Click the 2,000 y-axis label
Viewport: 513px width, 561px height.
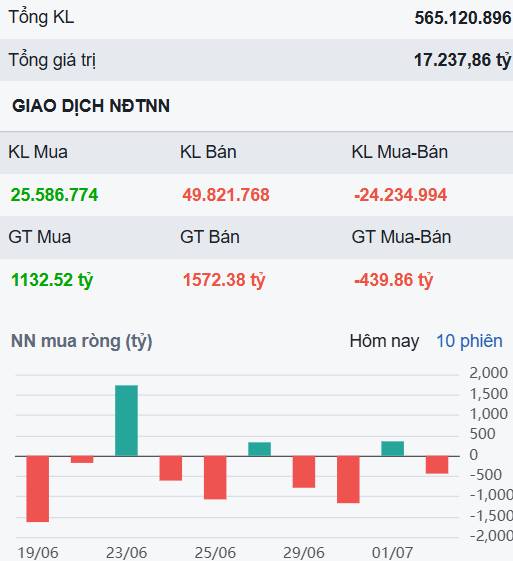[488, 373]
